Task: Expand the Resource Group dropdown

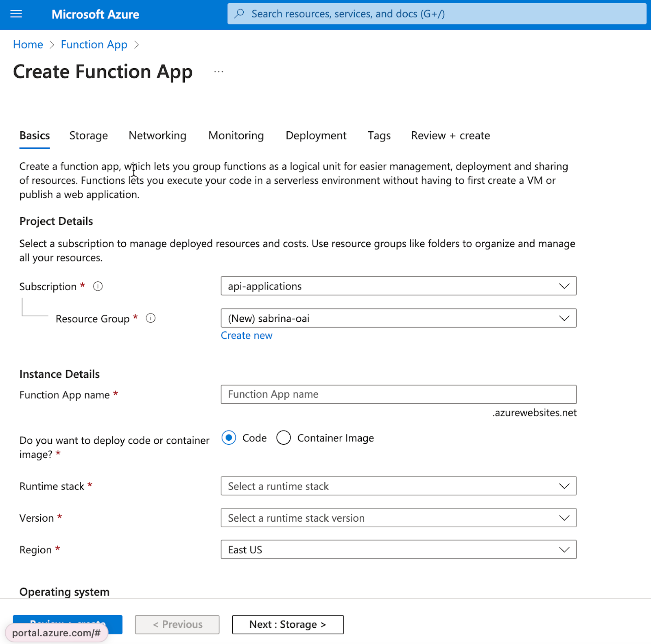Action: tap(398, 318)
